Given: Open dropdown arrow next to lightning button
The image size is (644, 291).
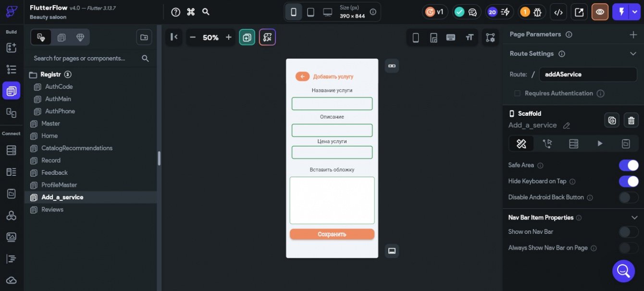Looking at the screenshot, I should 635,12.
